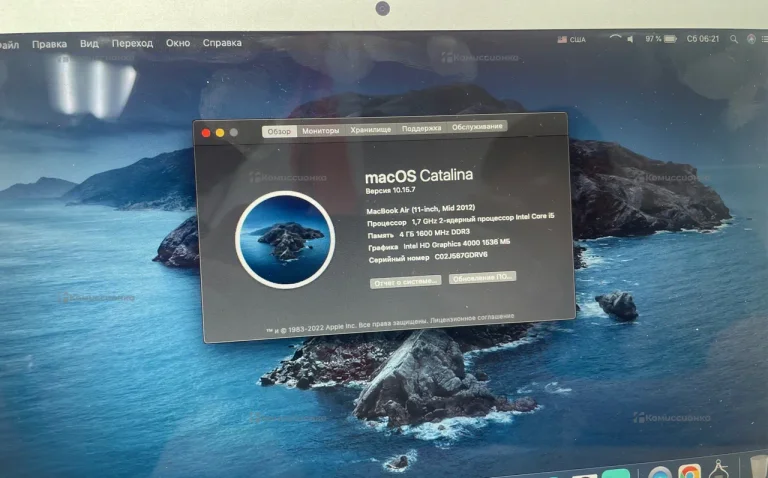The width and height of the screenshot is (768, 478).
Task: Launch Google Chrome from the Dock
Action: pos(689,472)
